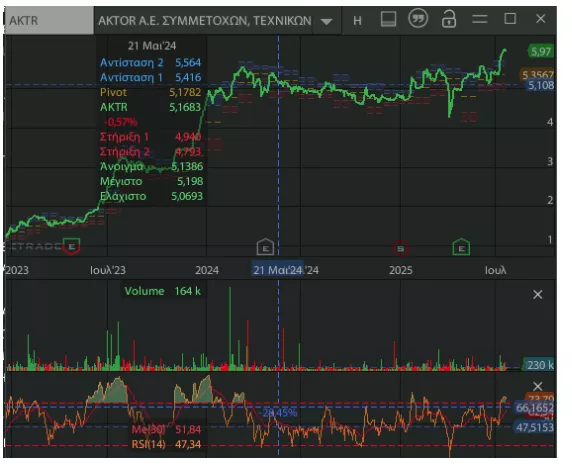
Task: Click the 21 Μαϊ'24 date label on time axis
Action: click(x=278, y=270)
